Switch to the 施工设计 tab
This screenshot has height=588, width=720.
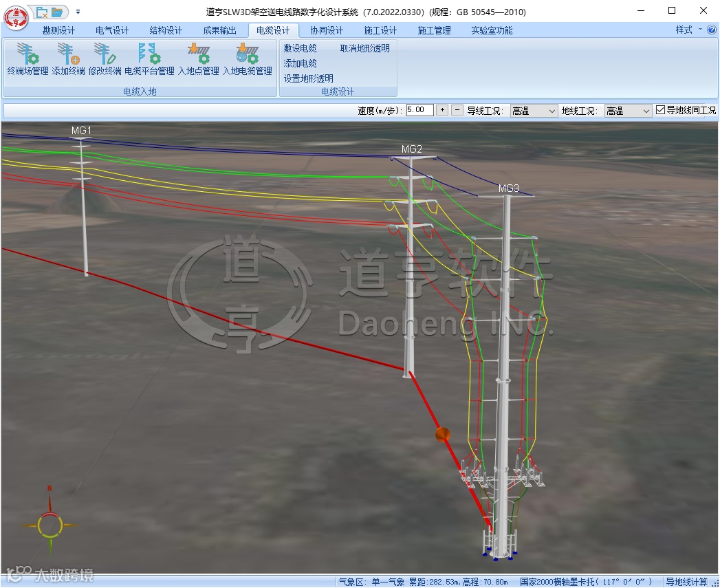tap(380, 30)
